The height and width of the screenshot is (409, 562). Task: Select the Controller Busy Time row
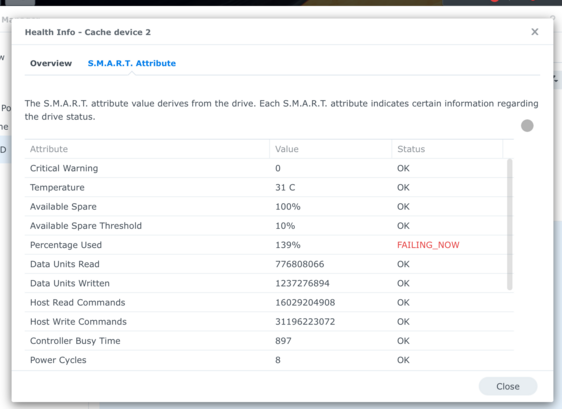(266, 341)
